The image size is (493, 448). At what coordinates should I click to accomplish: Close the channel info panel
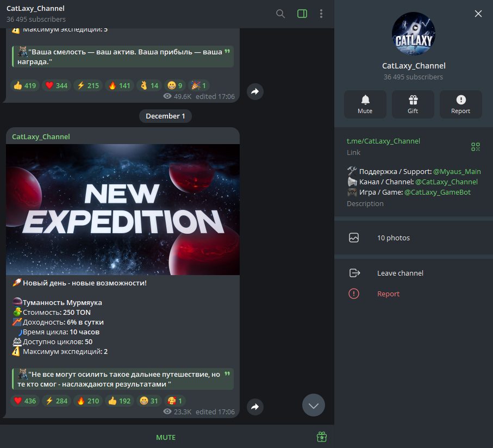tap(478, 14)
